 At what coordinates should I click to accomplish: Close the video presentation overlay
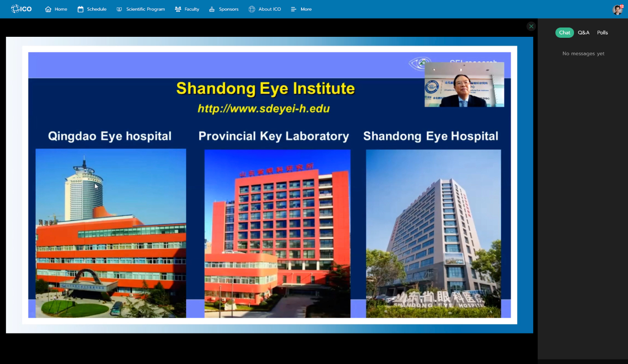tap(531, 26)
